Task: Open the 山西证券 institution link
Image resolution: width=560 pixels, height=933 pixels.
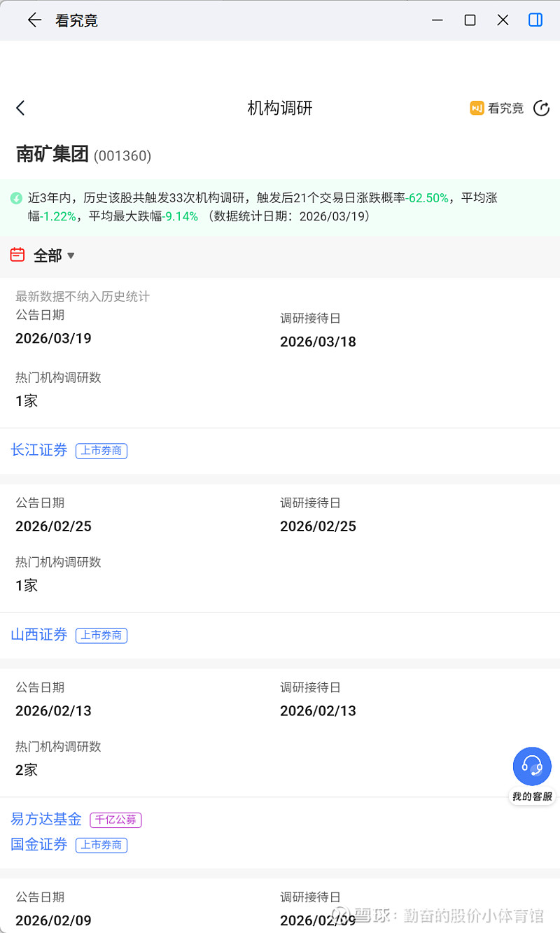Action: point(39,635)
